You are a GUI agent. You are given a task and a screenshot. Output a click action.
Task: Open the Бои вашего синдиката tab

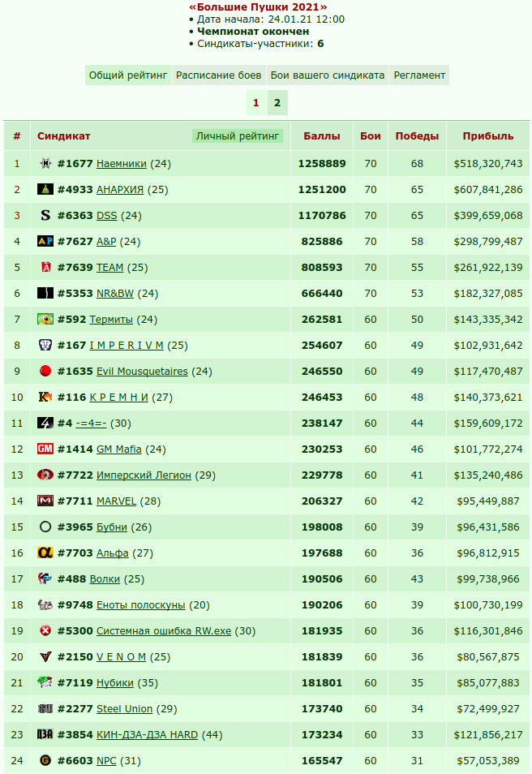(328, 75)
